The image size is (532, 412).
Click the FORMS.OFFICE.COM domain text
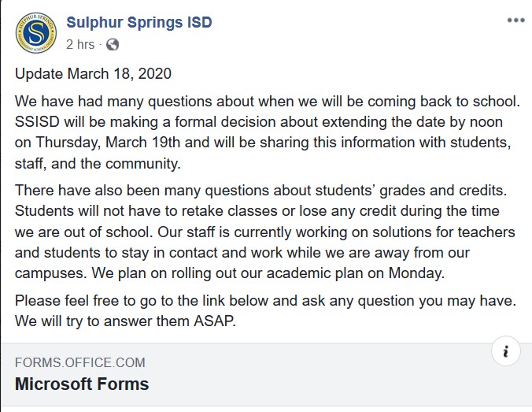point(80,362)
